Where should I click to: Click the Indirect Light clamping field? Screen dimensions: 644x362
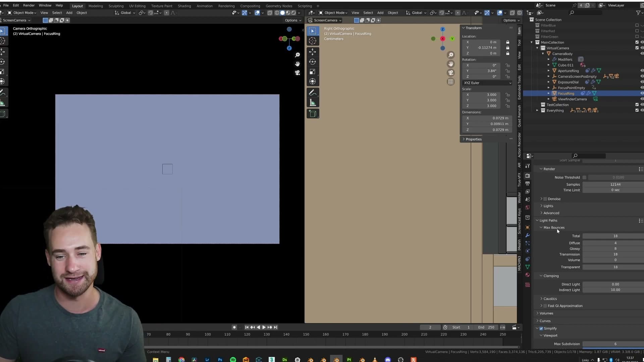click(613, 290)
